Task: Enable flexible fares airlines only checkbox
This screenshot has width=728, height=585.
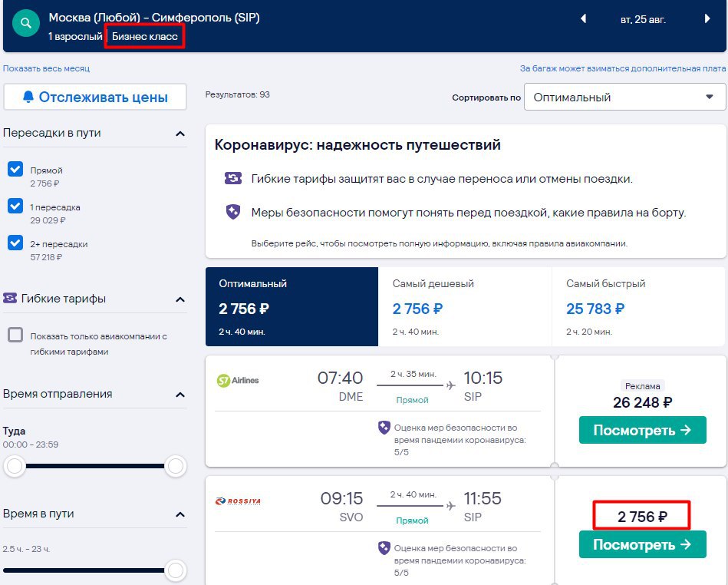Action: (15, 335)
